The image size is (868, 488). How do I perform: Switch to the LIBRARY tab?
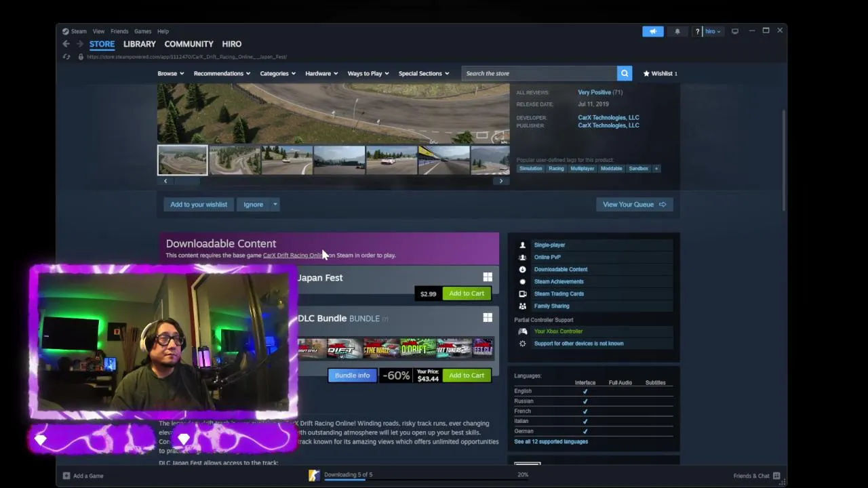click(x=140, y=44)
